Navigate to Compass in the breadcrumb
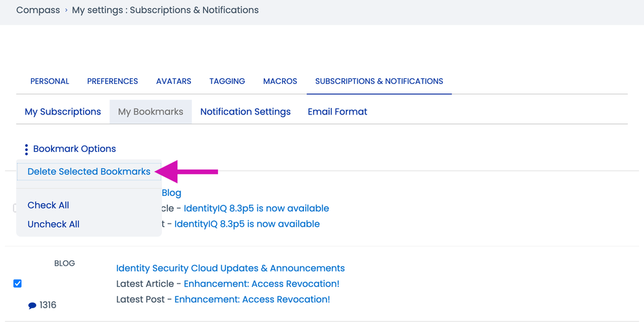 pos(38,10)
